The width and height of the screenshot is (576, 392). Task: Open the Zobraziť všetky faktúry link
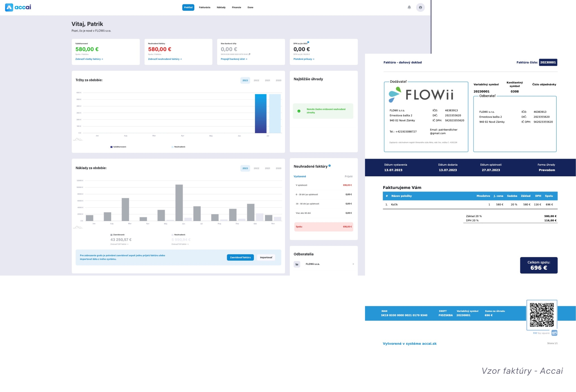coord(89,59)
